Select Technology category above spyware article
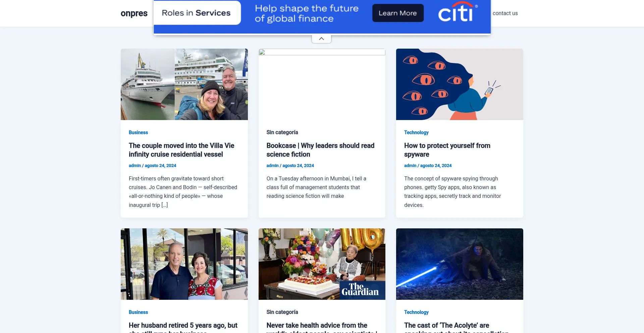The height and width of the screenshot is (333, 644). [x=416, y=132]
